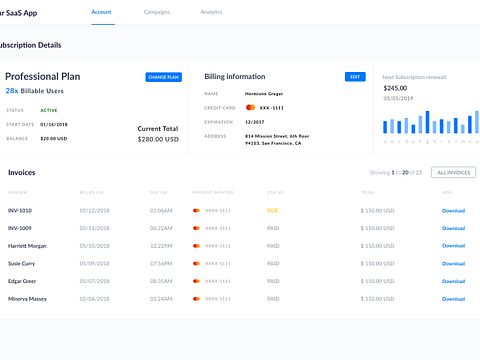Click the renewal date 05/01/2019

tap(398, 98)
